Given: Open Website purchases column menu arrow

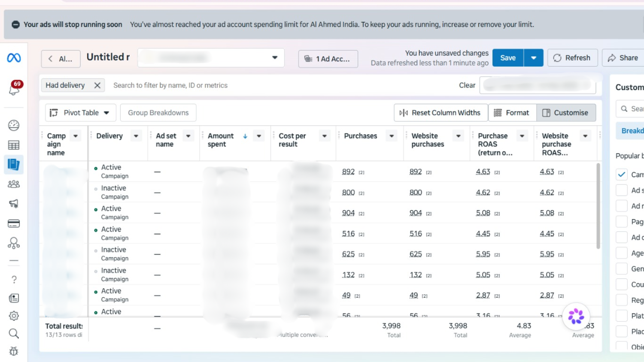Looking at the screenshot, I should tap(459, 136).
